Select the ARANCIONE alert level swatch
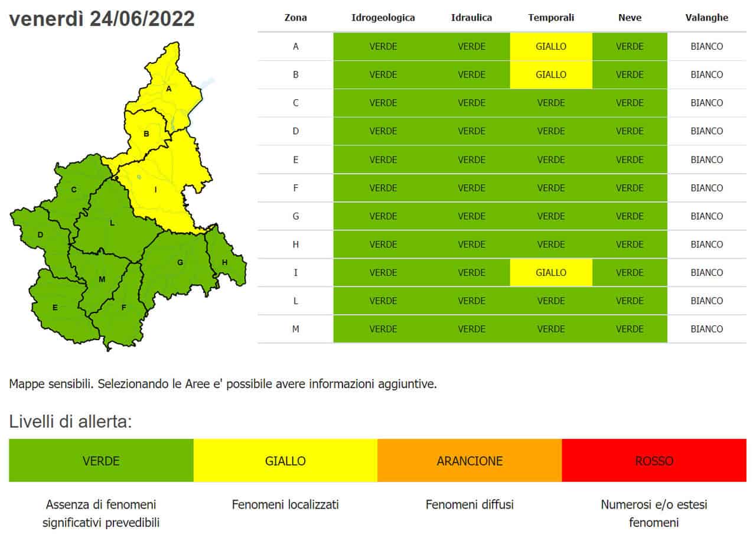Screen dimensions: 756x541 coord(470,461)
